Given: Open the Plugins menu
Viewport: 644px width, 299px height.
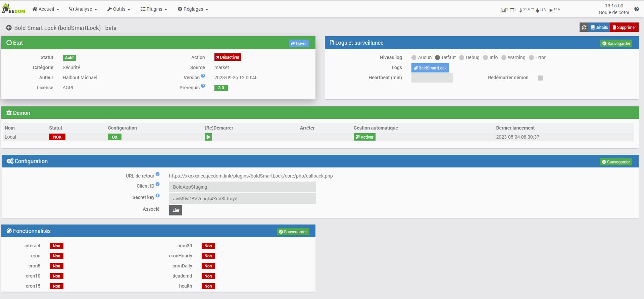Looking at the screenshot, I should [x=154, y=9].
